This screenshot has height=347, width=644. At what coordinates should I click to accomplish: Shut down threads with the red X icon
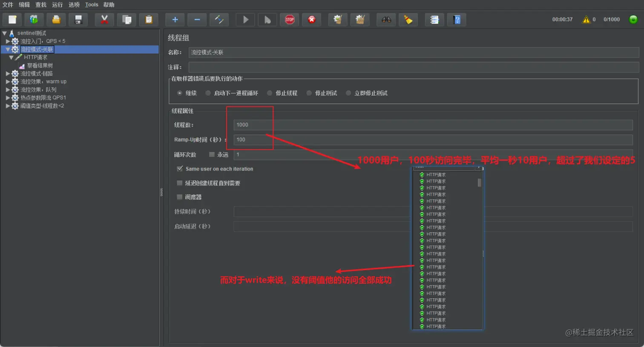[x=312, y=20]
